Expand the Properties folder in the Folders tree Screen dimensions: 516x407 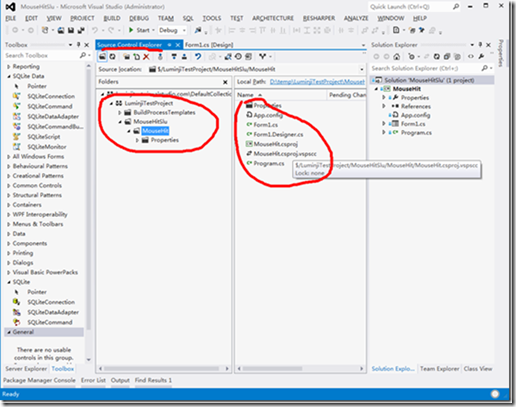coord(137,140)
